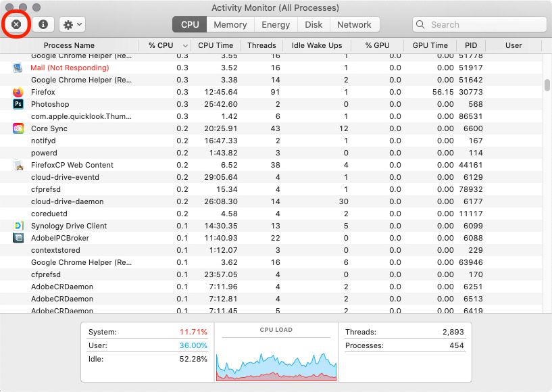Select the FirefoxCP Web Content icon
Screen dimensions: 552x392
tap(18, 165)
